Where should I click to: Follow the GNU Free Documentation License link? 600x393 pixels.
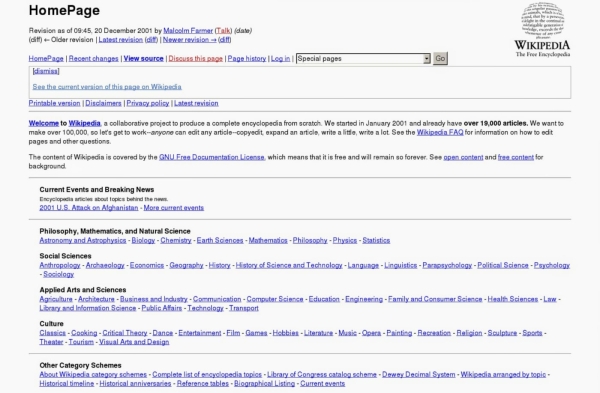click(212, 157)
